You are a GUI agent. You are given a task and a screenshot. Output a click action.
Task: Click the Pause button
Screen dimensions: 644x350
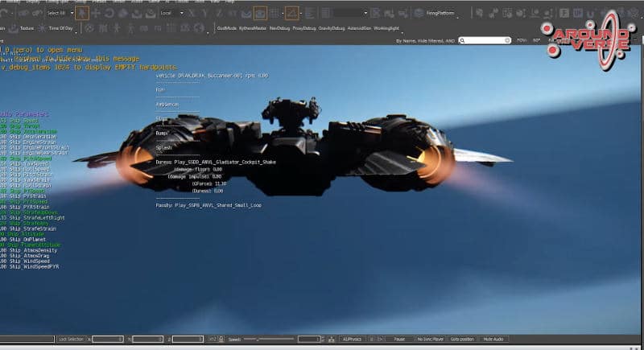[399, 340]
